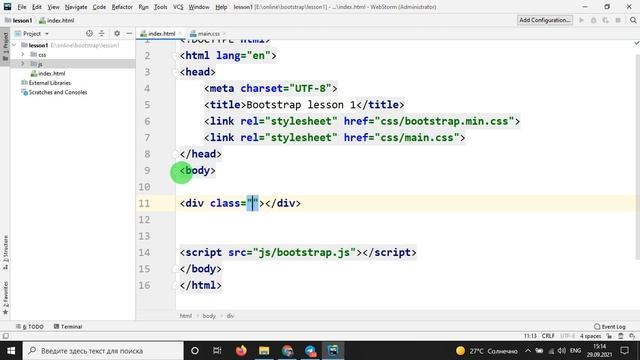Open the Code menu
Viewport: 640px width, 360px height.
pyautogui.click(x=99, y=7)
